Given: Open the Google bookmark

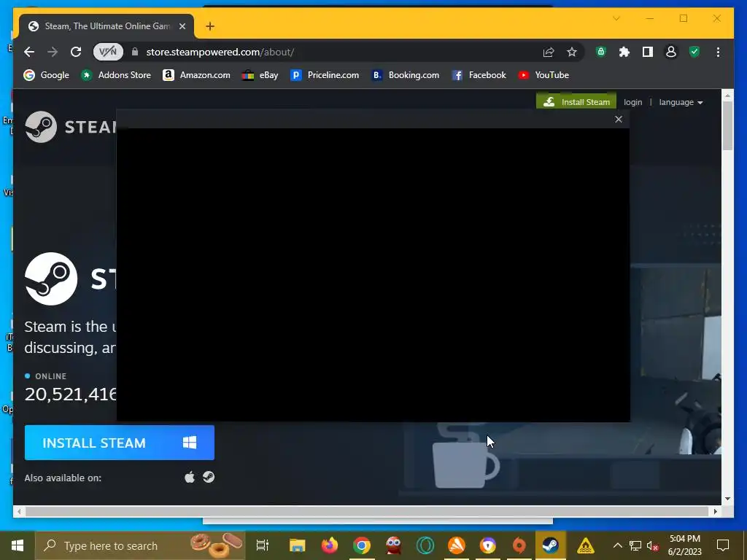Looking at the screenshot, I should [x=46, y=75].
